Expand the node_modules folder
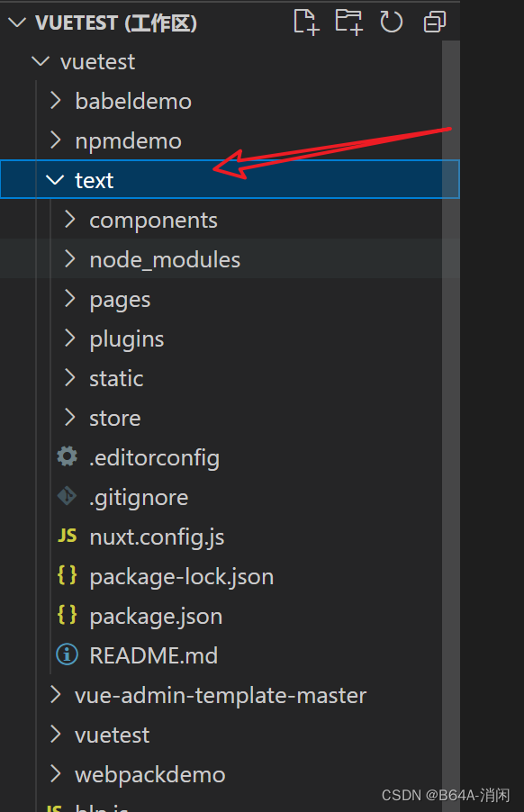This screenshot has height=812, width=524. [70, 259]
